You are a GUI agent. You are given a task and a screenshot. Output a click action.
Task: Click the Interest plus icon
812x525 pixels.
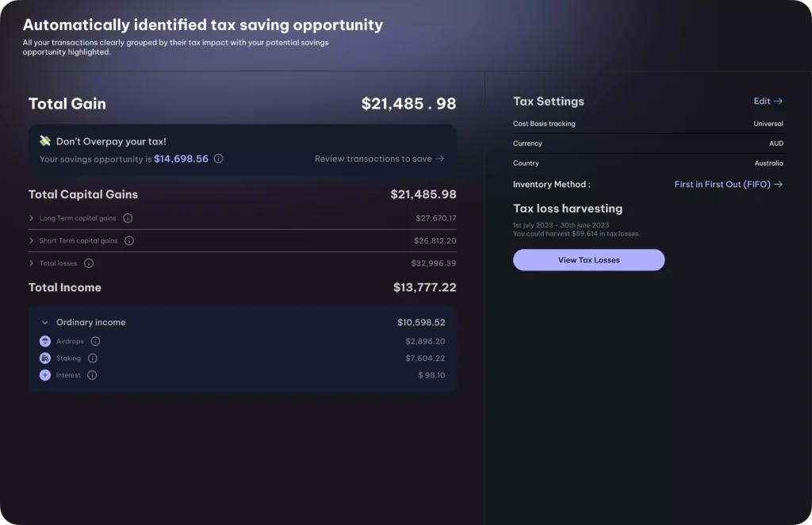pyautogui.click(x=45, y=375)
